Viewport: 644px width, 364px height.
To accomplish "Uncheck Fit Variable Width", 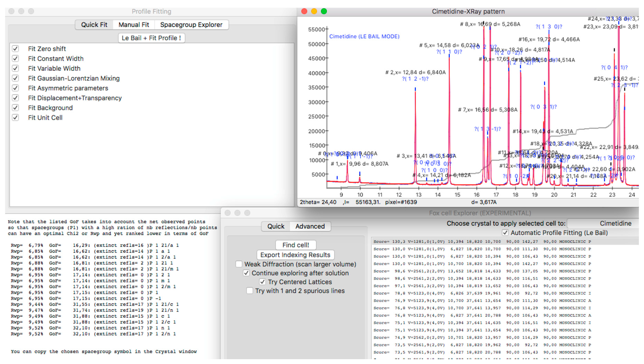I will coord(16,68).
